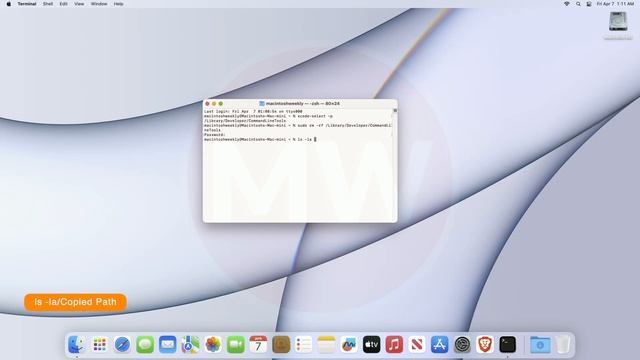Open Launchpad from the Dock
The image size is (640, 360).
click(x=100, y=345)
